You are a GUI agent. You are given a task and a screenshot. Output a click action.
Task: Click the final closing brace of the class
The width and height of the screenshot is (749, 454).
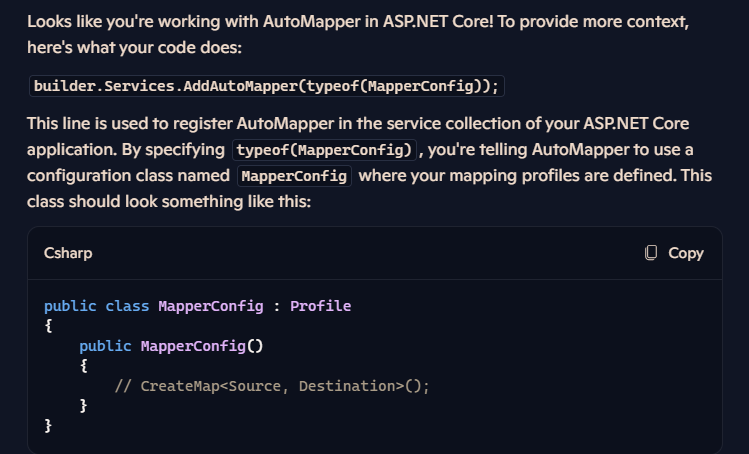[48, 426]
